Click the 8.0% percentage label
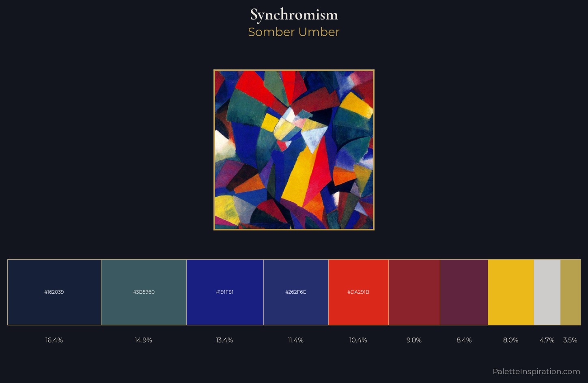This screenshot has width=588, height=383. click(510, 340)
